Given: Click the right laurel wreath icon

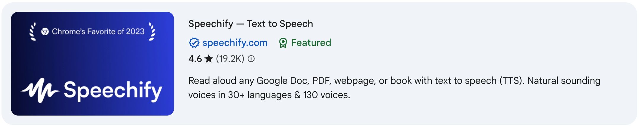Looking at the screenshot, I should point(152,31).
